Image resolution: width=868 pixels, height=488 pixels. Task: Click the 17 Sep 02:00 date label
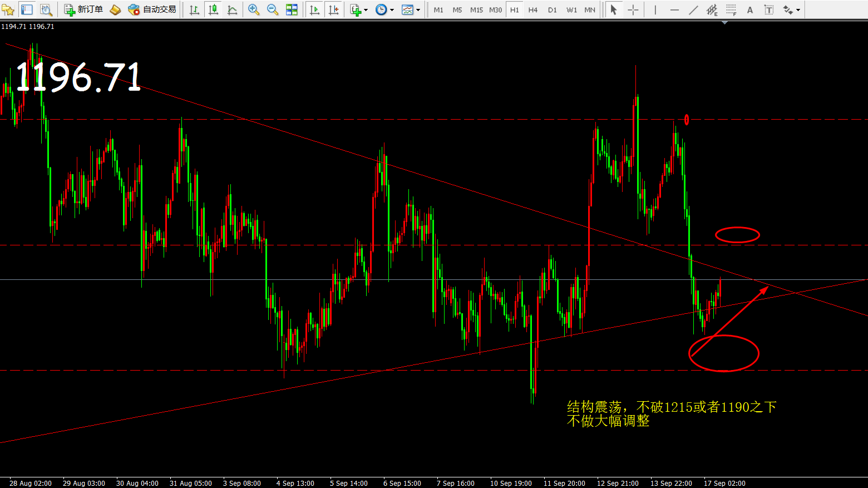tap(724, 483)
